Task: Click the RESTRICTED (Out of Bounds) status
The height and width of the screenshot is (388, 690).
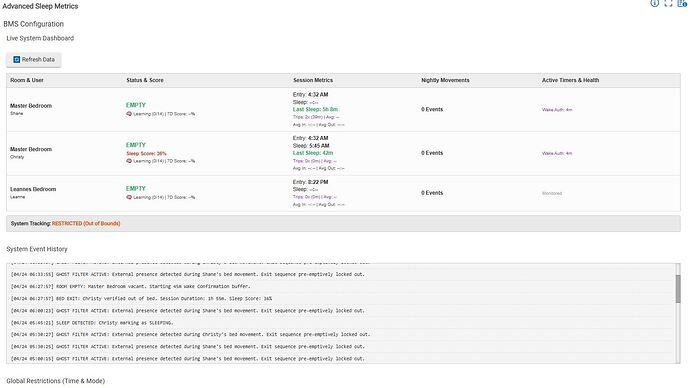Action: (x=86, y=223)
